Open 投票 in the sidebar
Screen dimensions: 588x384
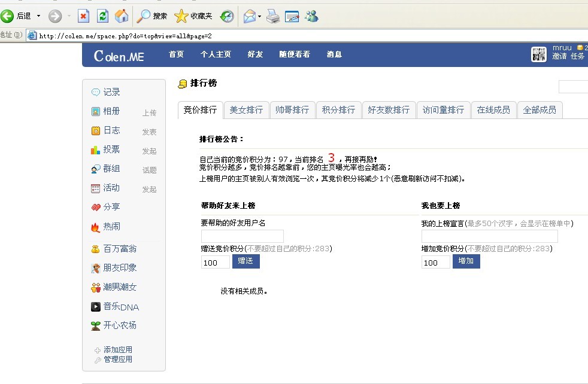tap(111, 150)
